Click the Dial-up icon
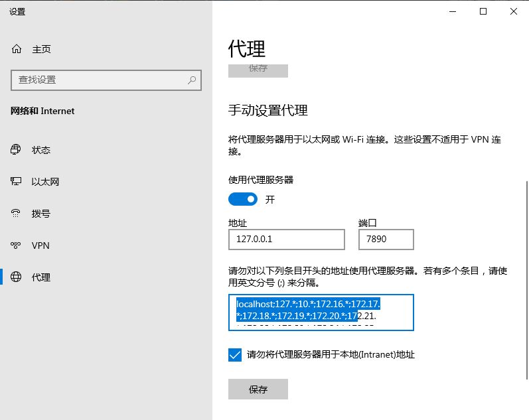The image size is (529, 420). pos(17,214)
